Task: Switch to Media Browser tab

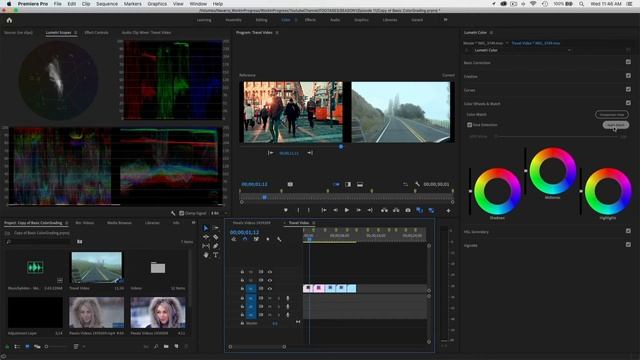Action: 119,223
